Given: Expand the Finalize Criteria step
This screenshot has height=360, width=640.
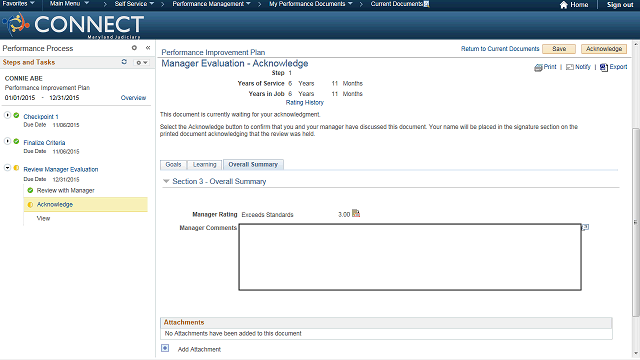Looking at the screenshot, I should pyautogui.click(x=7, y=141).
